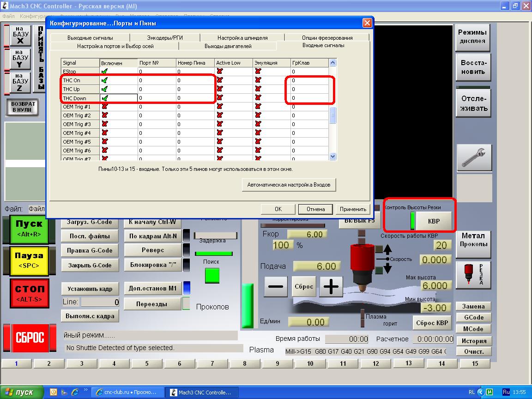Click the на Базу X button
The width and height of the screenshot is (532, 399).
pyautogui.click(x=20, y=35)
